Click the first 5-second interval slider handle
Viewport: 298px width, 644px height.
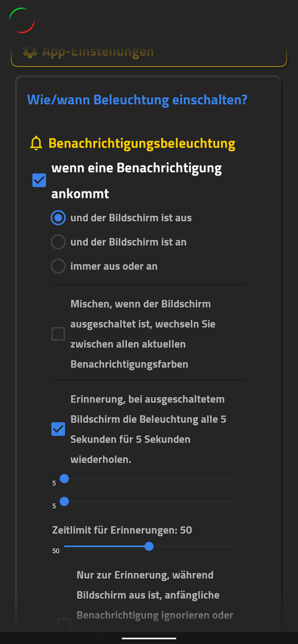(x=64, y=478)
